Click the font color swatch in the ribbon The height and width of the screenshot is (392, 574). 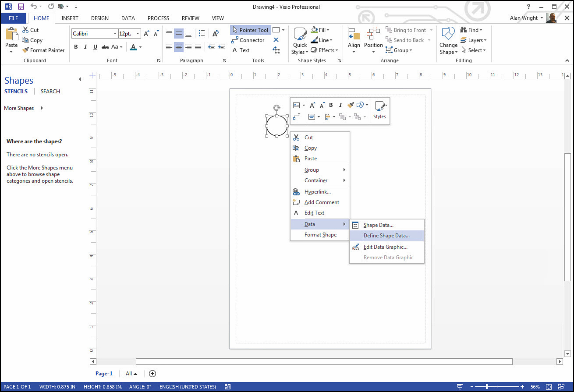point(134,47)
